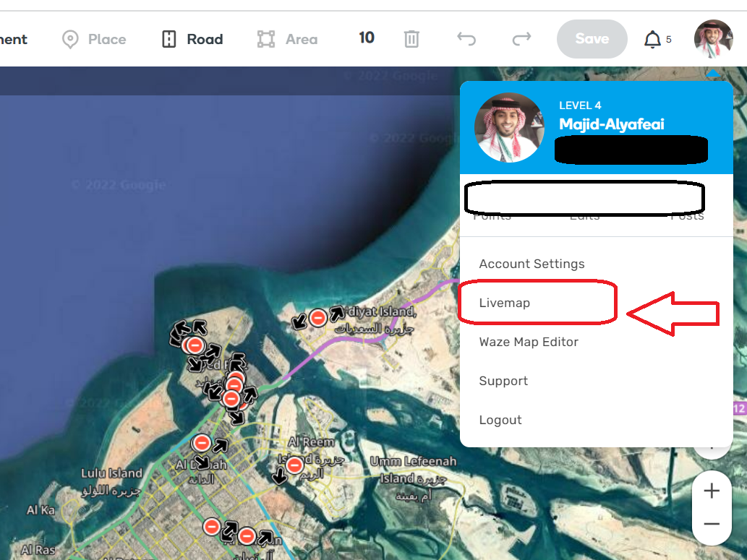This screenshot has height=560, width=747.
Task: Click the Save button
Action: click(592, 39)
